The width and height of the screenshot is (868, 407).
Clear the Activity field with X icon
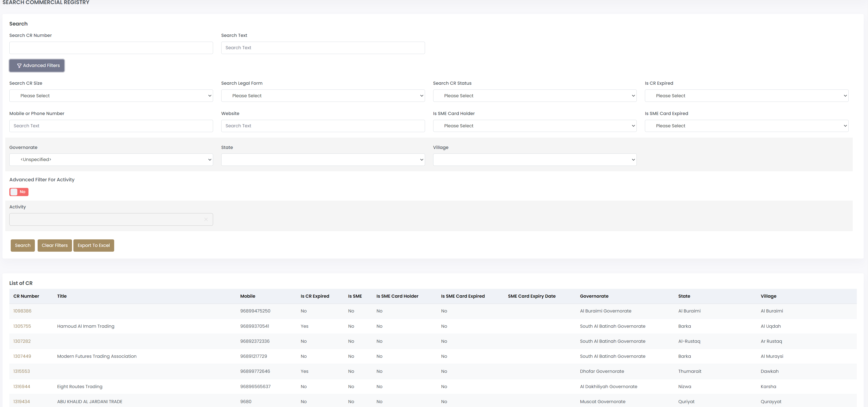point(206,220)
